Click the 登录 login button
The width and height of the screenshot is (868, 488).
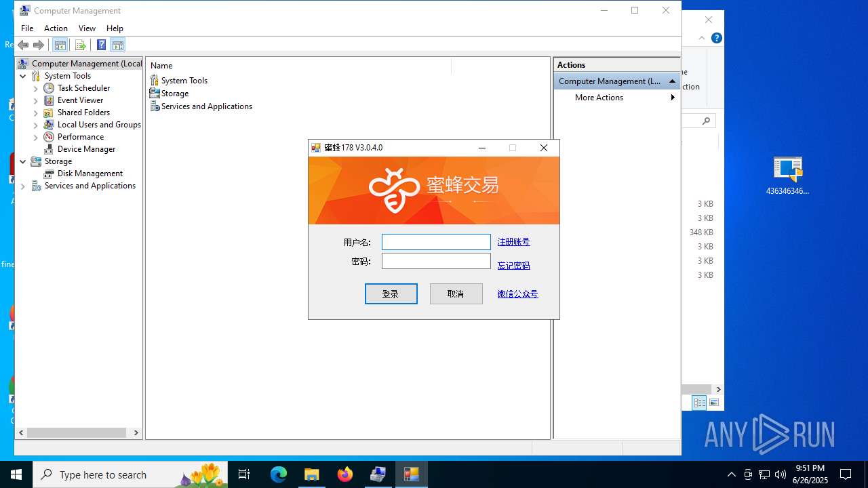pyautogui.click(x=391, y=293)
